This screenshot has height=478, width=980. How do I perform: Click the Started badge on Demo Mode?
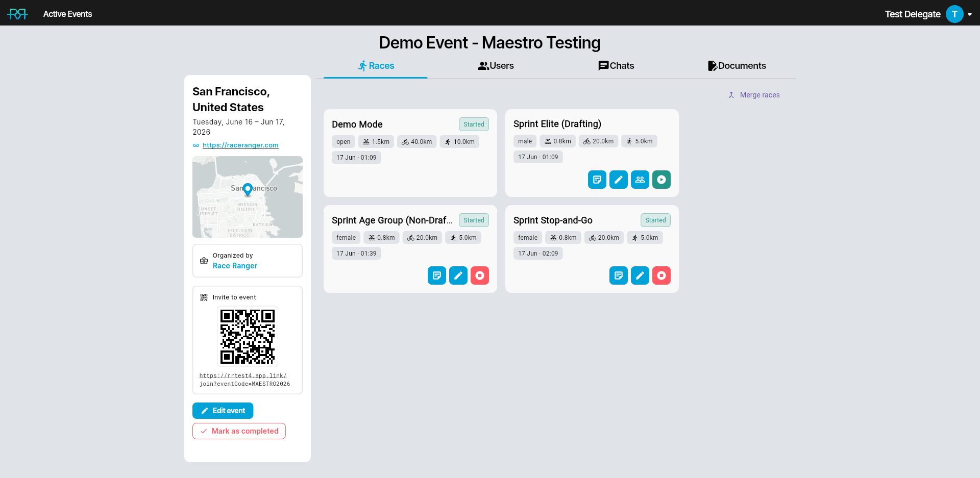pos(474,124)
